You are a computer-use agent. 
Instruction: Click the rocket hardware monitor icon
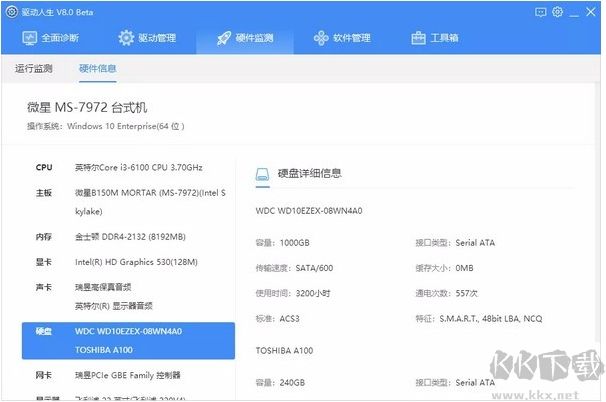coord(224,38)
